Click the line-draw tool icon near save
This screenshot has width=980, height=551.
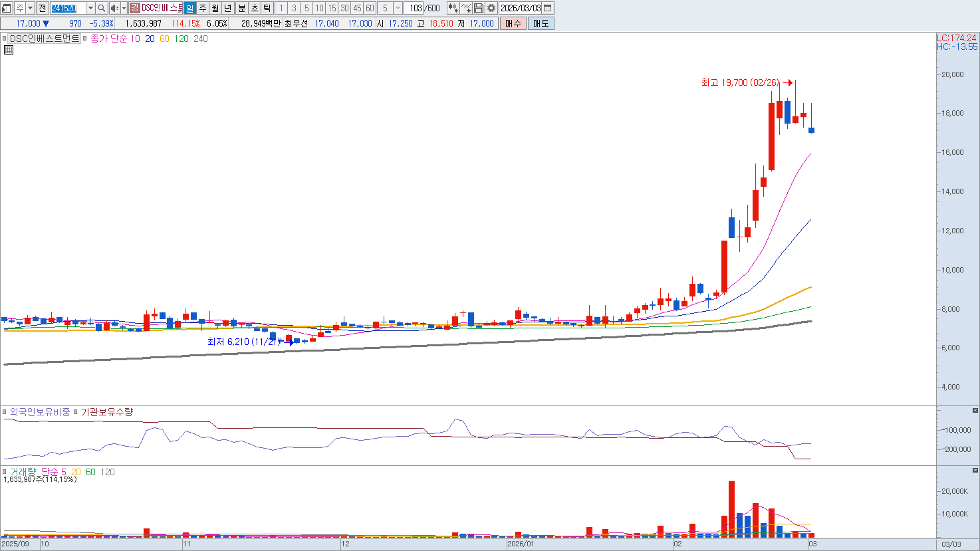coord(466,8)
